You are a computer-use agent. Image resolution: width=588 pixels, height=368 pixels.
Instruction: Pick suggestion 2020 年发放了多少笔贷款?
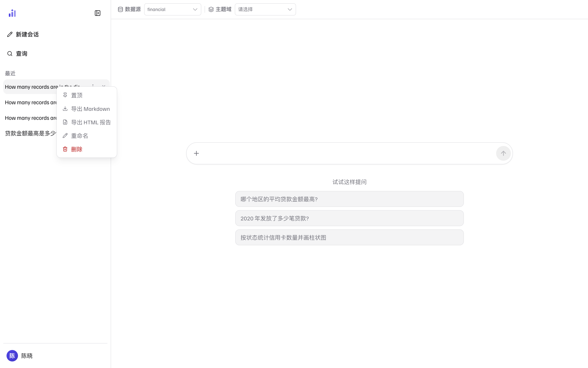[x=349, y=218]
